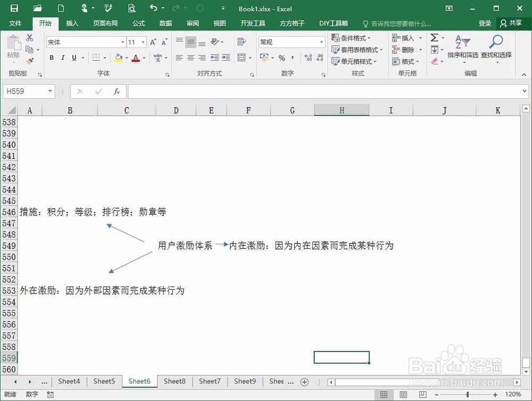
Task: Click the New blank document icon
Action: click(61, 9)
